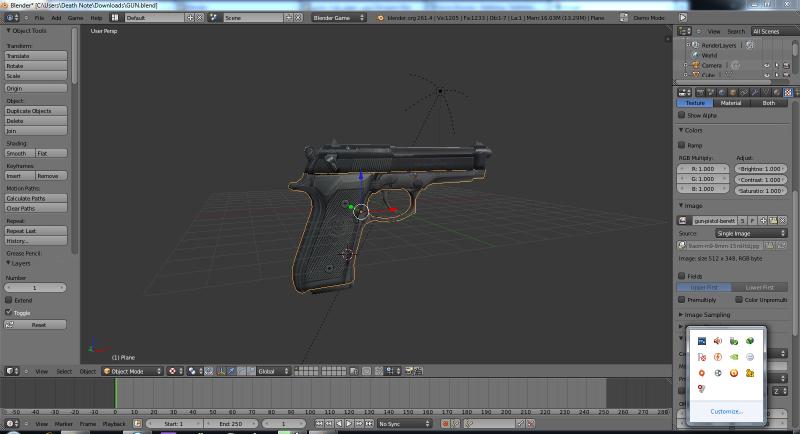The height and width of the screenshot is (434, 800).
Task: Click the Play animation button in timeline
Action: pos(349,423)
